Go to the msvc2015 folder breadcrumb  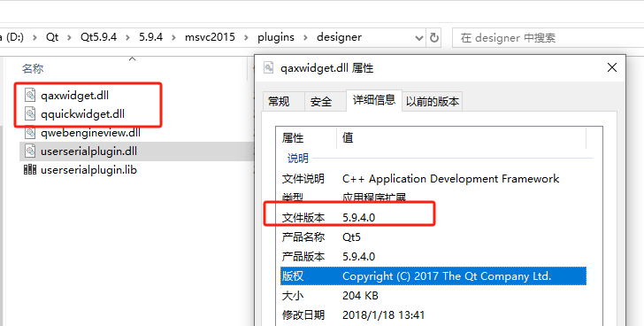pyautogui.click(x=210, y=37)
